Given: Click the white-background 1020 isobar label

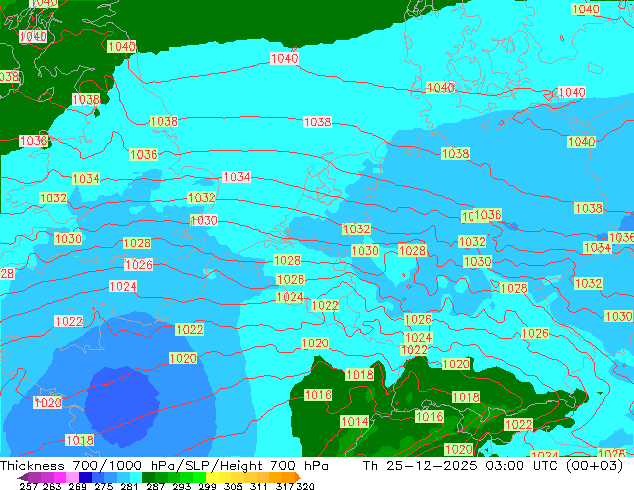Looking at the screenshot, I should coord(48,402).
